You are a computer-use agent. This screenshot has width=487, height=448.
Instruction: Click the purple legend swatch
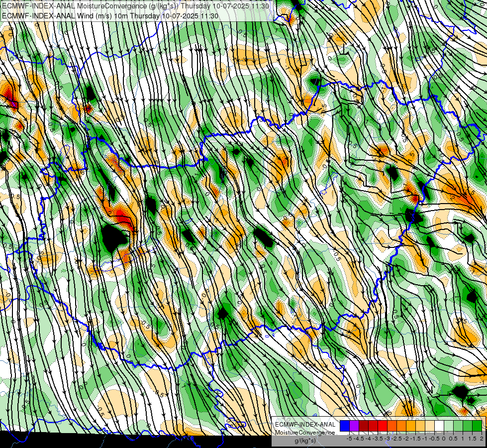tap(354, 426)
